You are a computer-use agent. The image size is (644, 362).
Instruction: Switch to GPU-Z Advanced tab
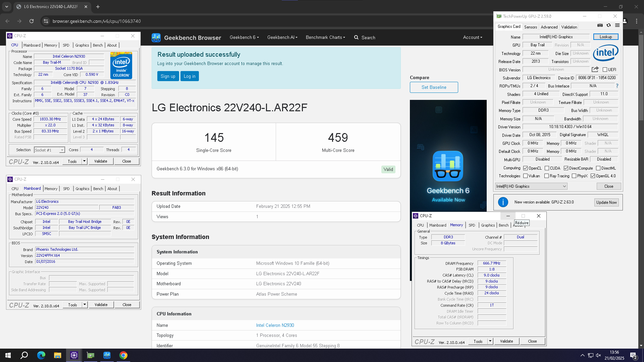point(549,27)
